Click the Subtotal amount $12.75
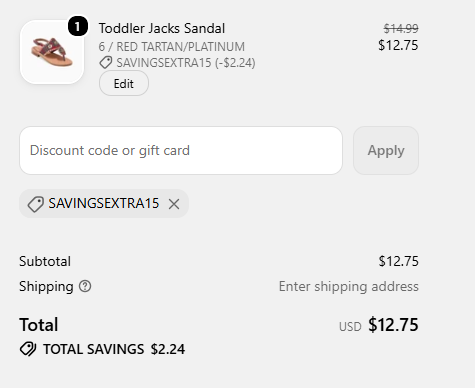475x388 pixels. tap(398, 261)
